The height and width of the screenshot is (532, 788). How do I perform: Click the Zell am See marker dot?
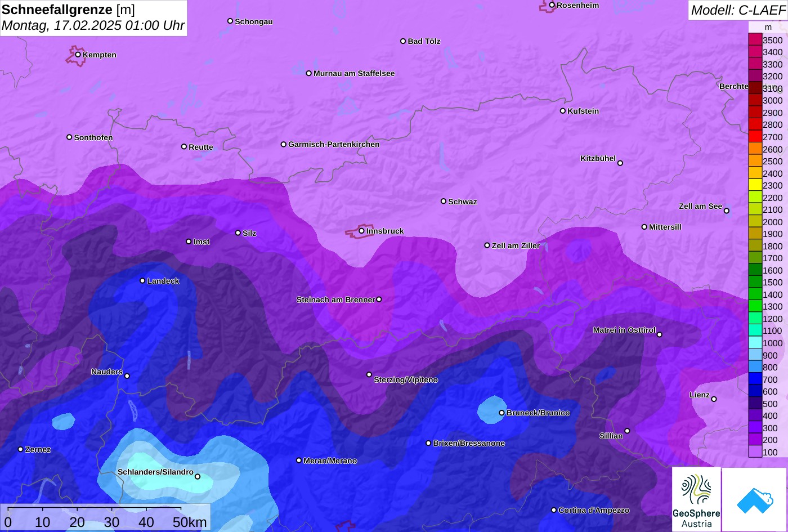click(727, 211)
